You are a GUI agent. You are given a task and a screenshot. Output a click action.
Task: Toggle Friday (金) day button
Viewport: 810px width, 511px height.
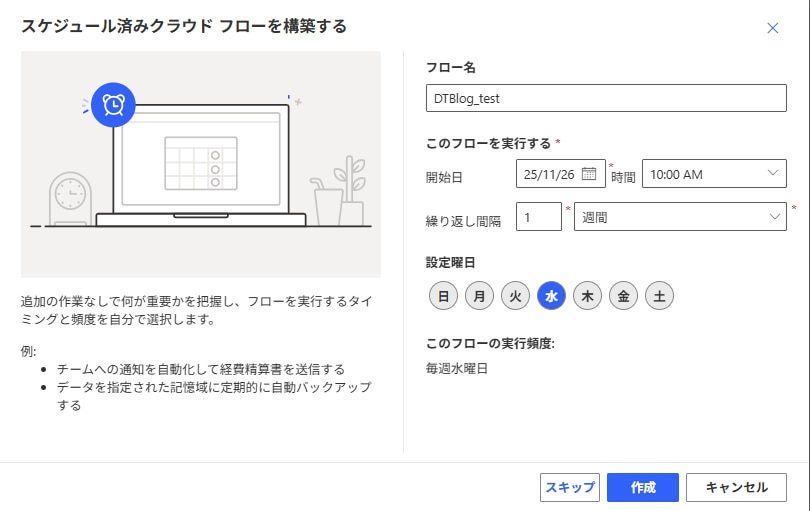(623, 296)
